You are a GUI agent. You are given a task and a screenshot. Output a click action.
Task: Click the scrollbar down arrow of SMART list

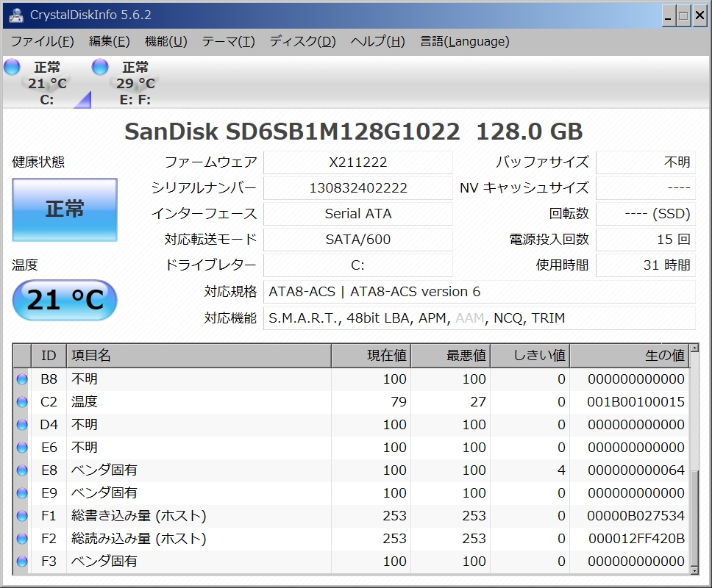[x=694, y=570]
